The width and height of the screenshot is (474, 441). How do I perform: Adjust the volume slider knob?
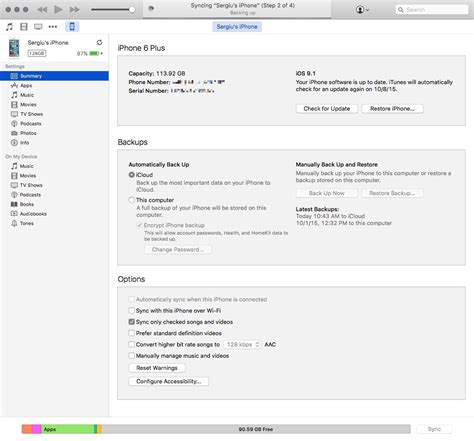(132, 10)
